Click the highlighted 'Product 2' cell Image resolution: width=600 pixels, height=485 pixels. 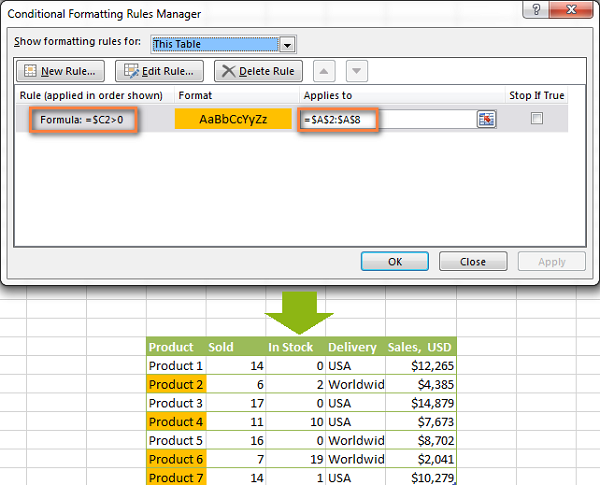pyautogui.click(x=176, y=384)
